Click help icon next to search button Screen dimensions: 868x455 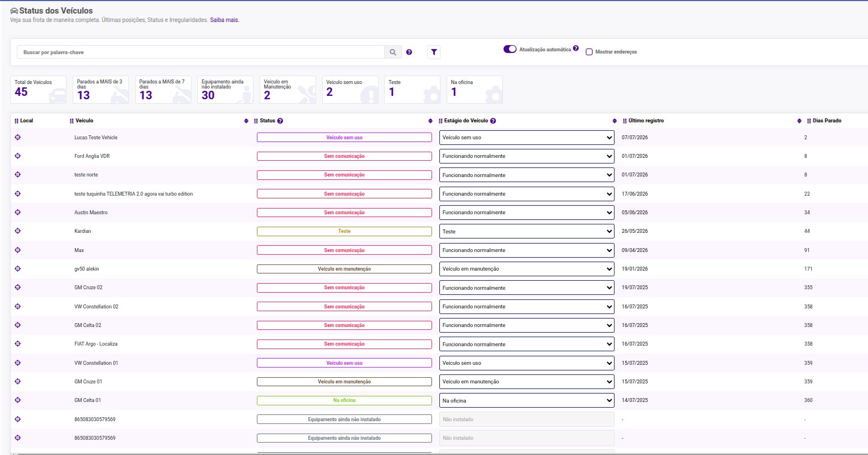tap(409, 52)
